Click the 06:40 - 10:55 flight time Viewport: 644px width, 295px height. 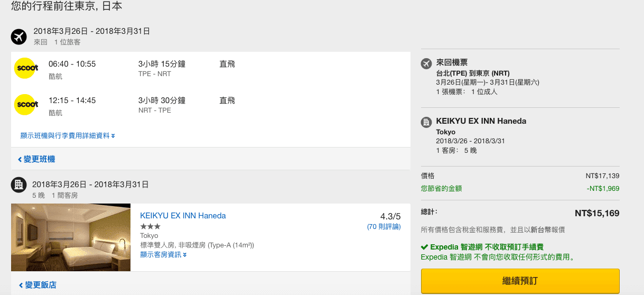tap(72, 64)
